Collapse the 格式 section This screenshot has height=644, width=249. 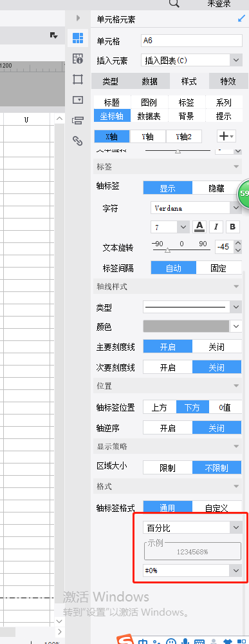coord(236,486)
